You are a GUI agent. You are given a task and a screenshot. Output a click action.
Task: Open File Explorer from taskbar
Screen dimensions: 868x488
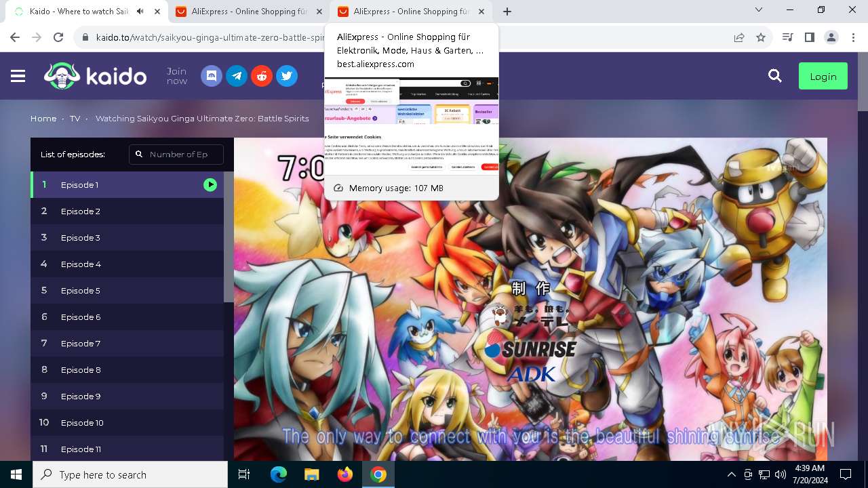(311, 474)
